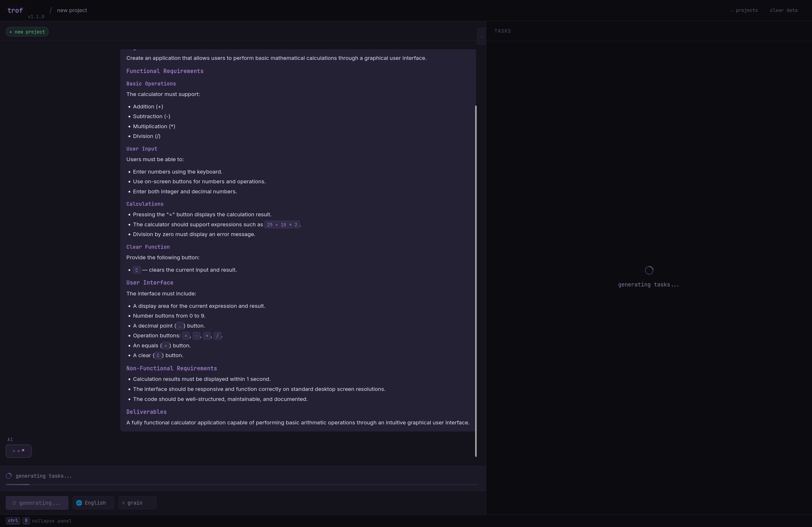Click the 'Operation buttons:' bullet label
Viewport: 812px width, 527px height.
pos(157,336)
